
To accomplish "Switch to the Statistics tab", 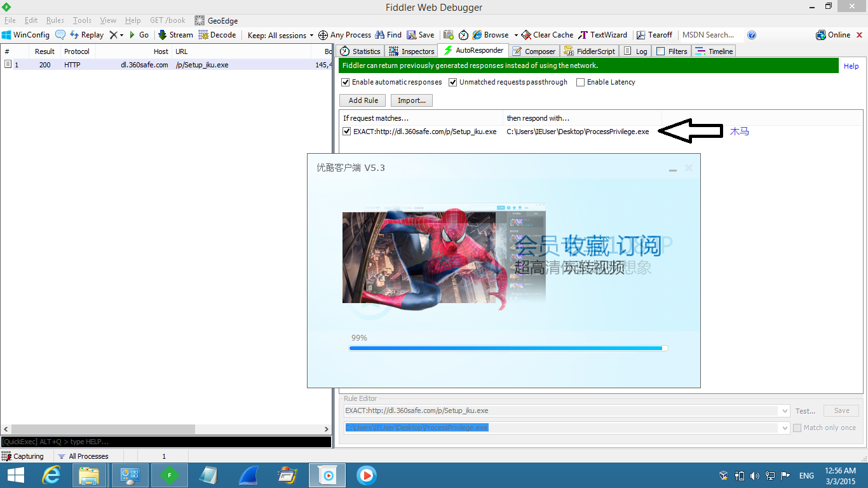I will (x=360, y=51).
